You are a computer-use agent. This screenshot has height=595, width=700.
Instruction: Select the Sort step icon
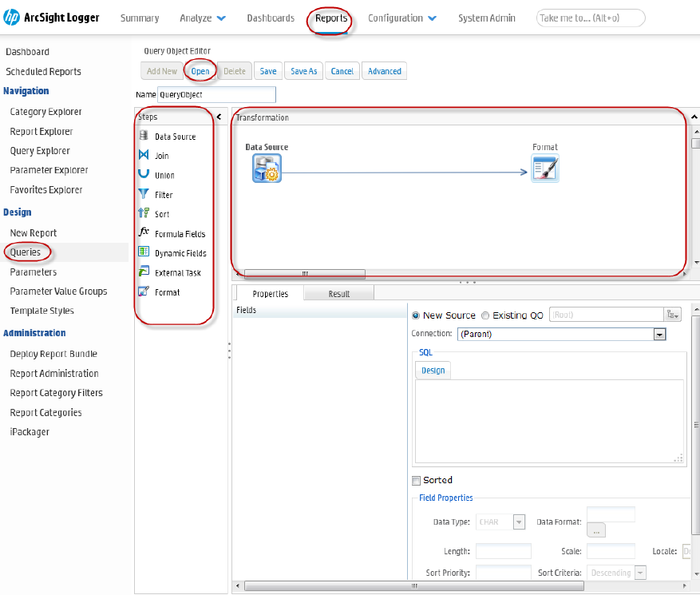click(144, 212)
